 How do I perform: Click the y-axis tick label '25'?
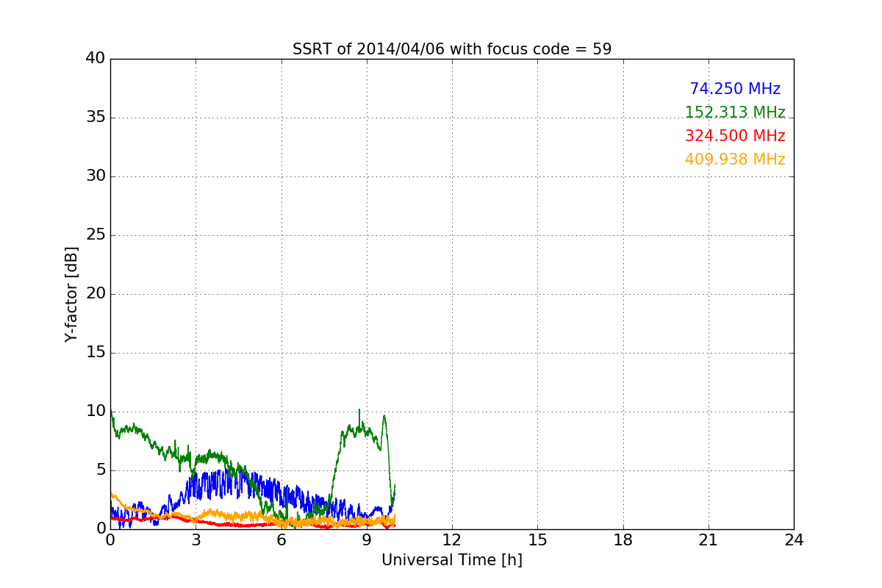tap(96, 235)
